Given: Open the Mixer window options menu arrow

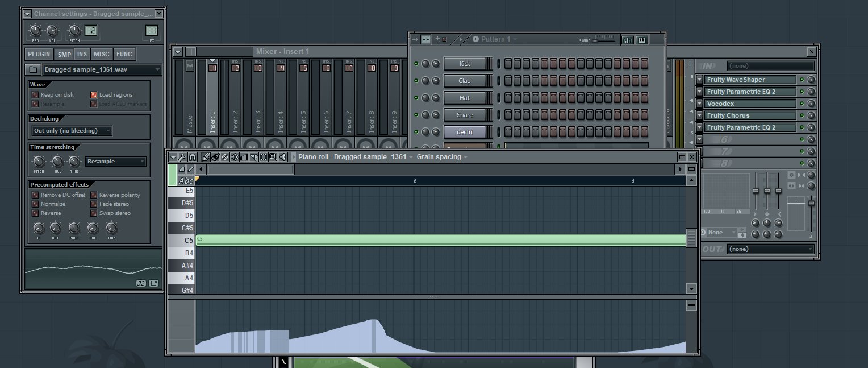Looking at the screenshot, I should (178, 52).
